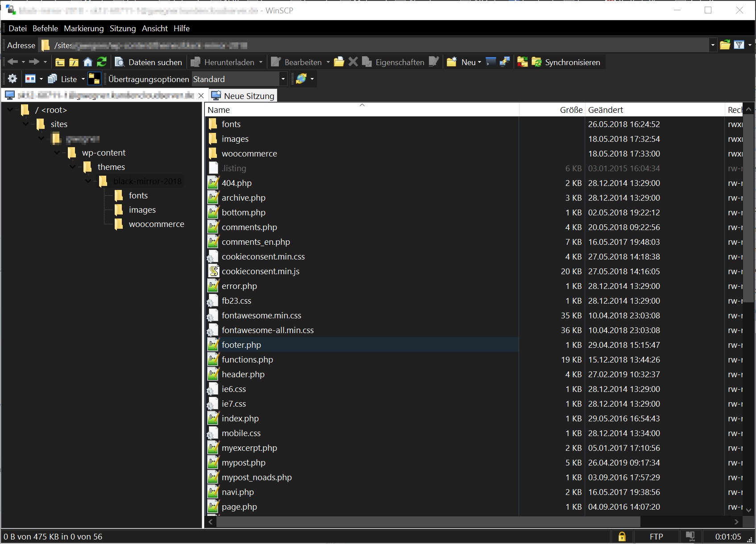
Task: Open the Neu dropdown arrow
Action: click(x=479, y=62)
